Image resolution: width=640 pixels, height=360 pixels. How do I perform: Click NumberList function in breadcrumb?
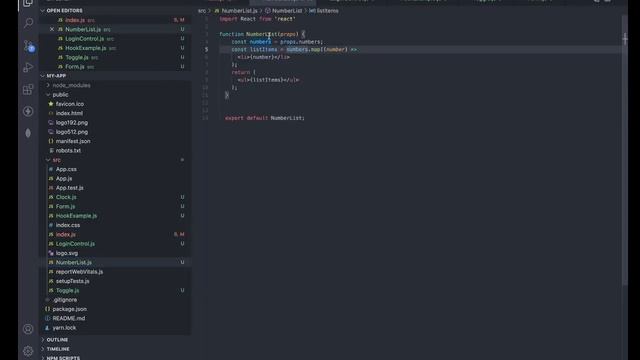point(287,11)
